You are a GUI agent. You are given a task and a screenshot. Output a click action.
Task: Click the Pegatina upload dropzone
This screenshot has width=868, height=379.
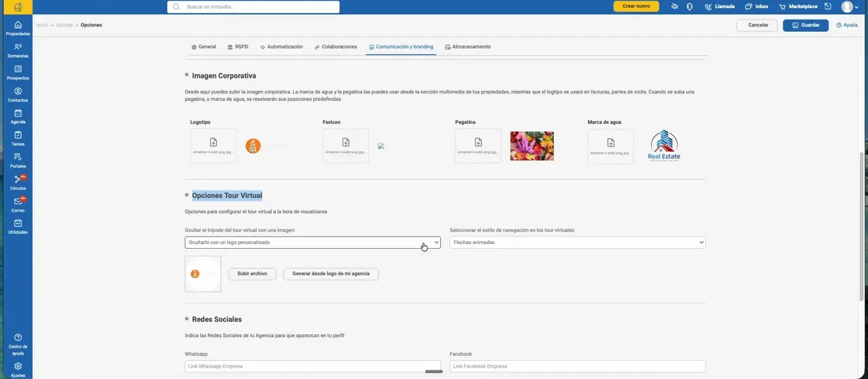click(x=478, y=146)
